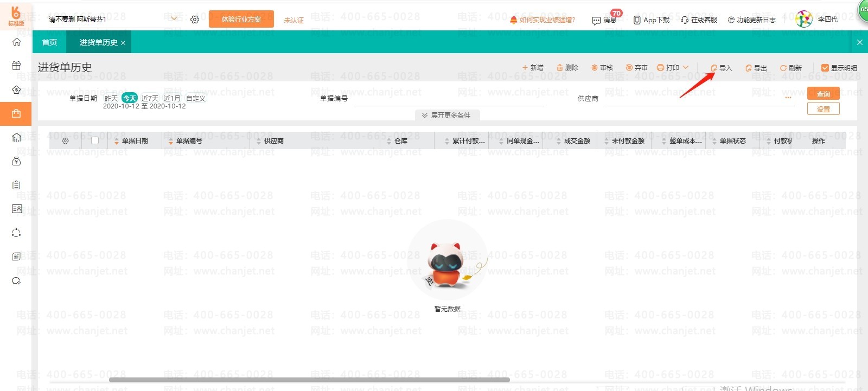Focus the 供应商 input field

tap(700, 98)
